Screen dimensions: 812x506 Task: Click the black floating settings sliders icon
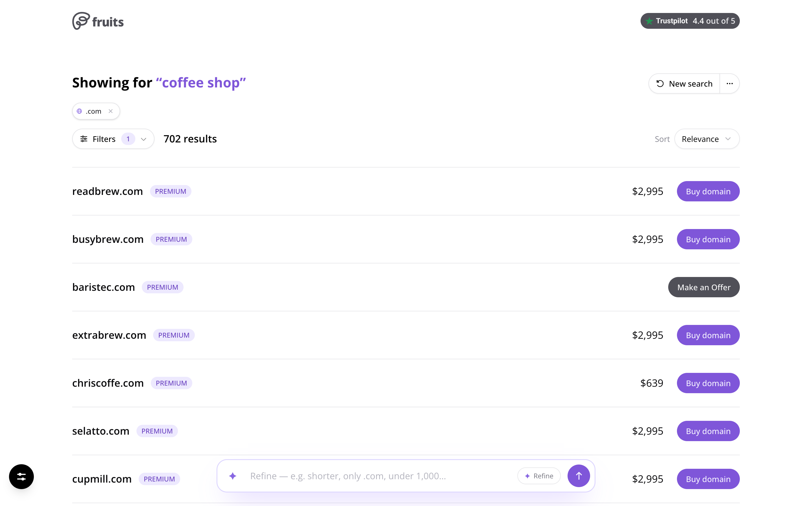[x=21, y=477]
